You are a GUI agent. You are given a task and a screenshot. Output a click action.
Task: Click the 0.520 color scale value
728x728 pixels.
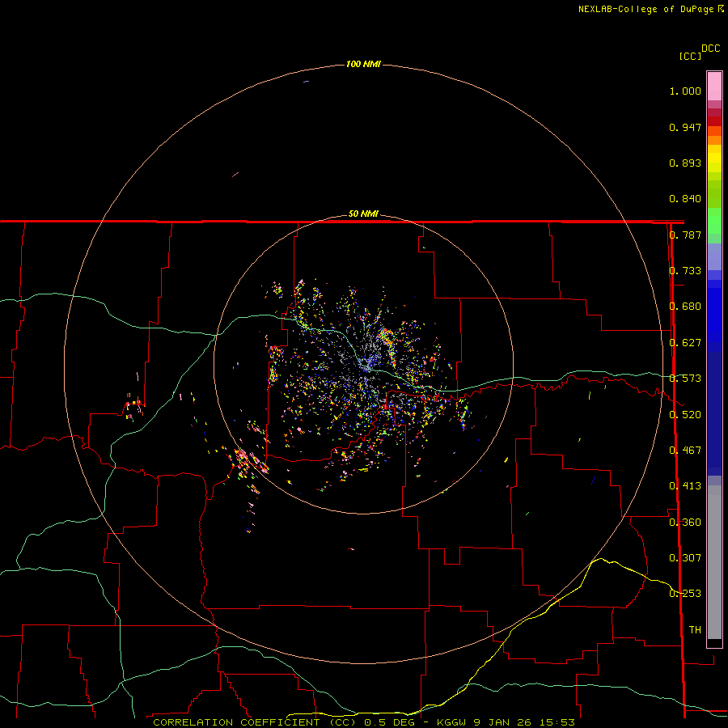[685, 415]
